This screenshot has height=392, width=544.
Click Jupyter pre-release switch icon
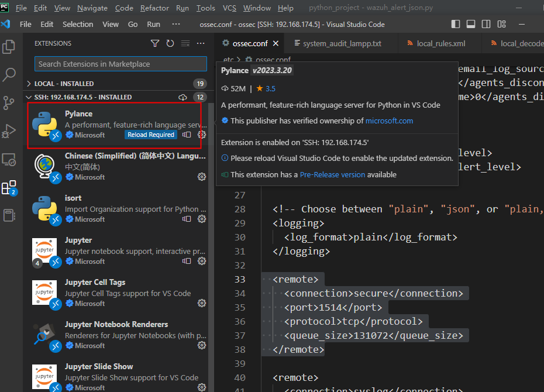187,261
